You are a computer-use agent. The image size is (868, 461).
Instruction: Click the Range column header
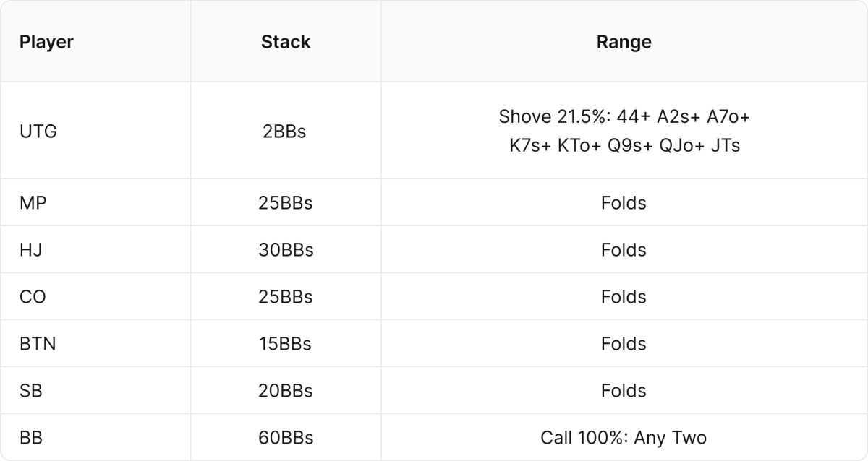point(624,42)
